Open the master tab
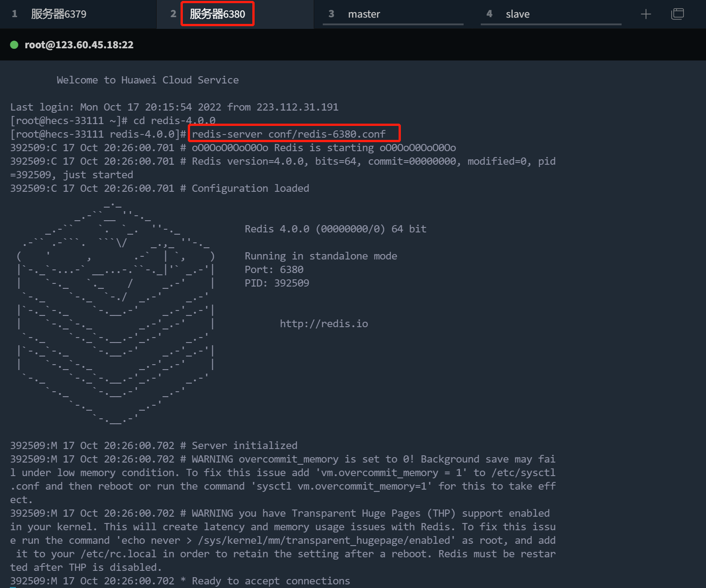 364,14
